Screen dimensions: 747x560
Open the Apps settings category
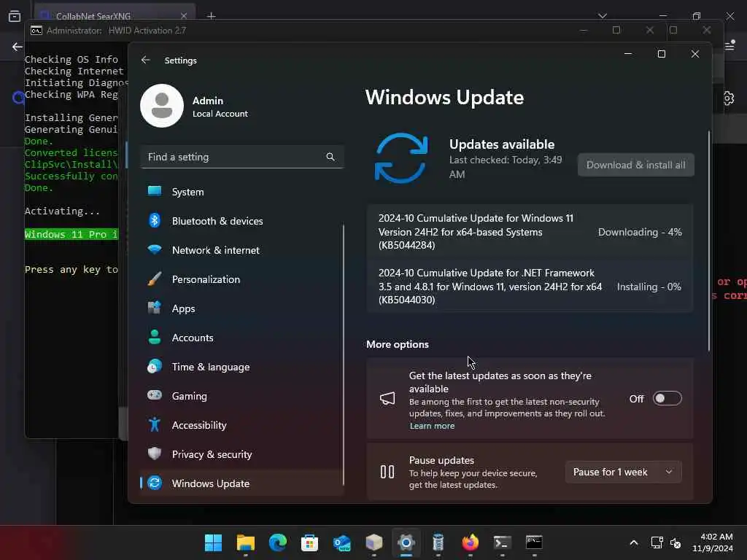click(x=242, y=308)
